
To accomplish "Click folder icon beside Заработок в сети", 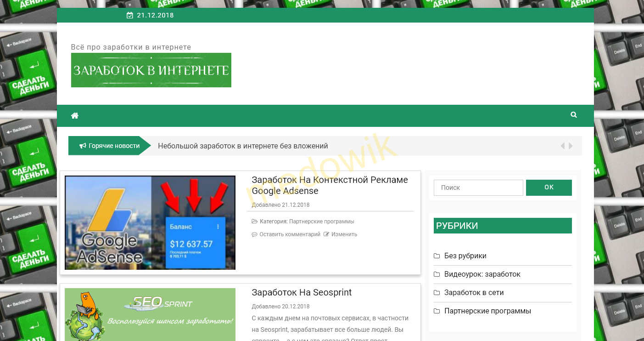I will [x=437, y=293].
